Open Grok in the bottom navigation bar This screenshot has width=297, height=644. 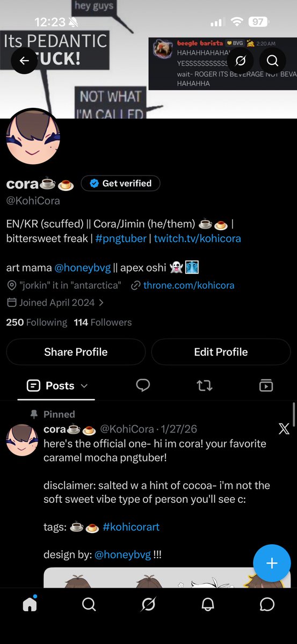(148, 605)
